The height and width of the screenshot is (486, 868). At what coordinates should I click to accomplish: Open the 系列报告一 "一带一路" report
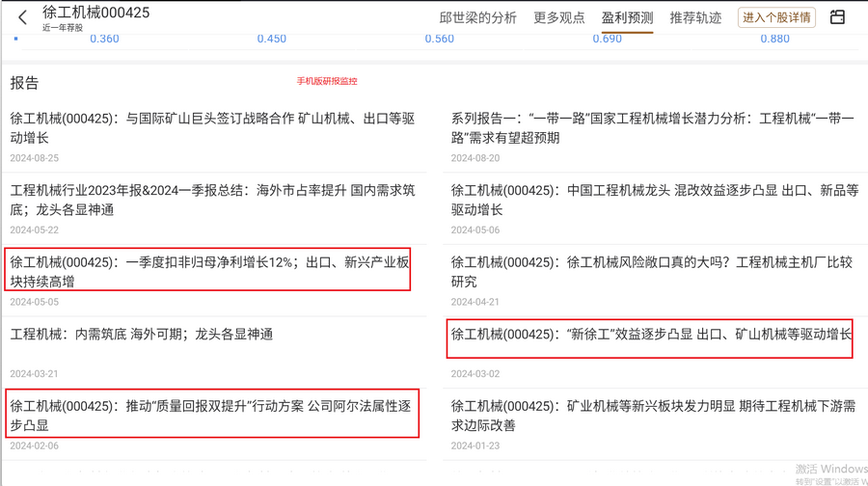coord(652,128)
